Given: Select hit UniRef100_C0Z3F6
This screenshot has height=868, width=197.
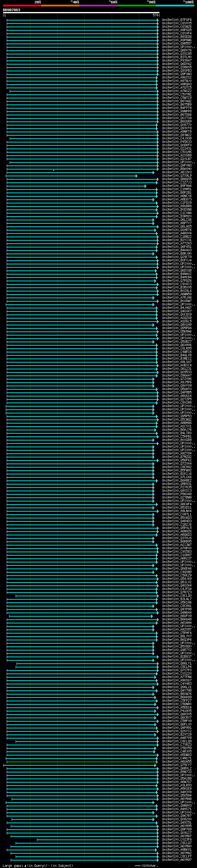Looking at the screenshot, I should pos(177,839).
